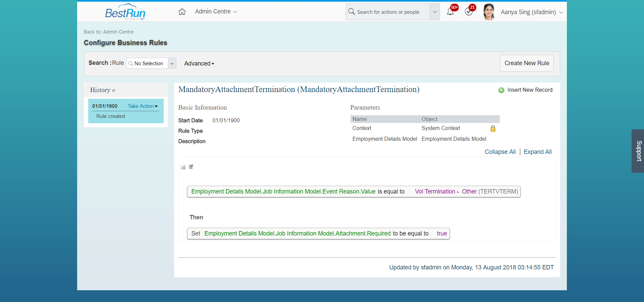644x302 pixels.
Task: Click Create New Rule button
Action: click(x=527, y=63)
